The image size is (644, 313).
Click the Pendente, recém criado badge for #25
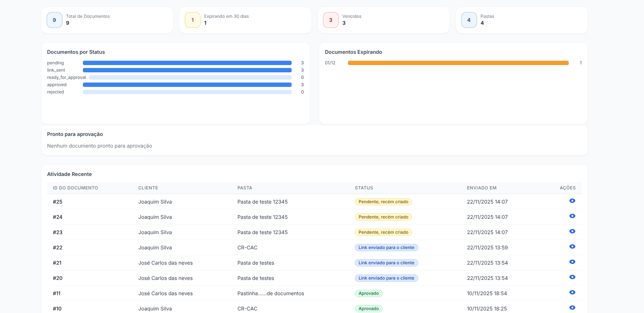[383, 202]
